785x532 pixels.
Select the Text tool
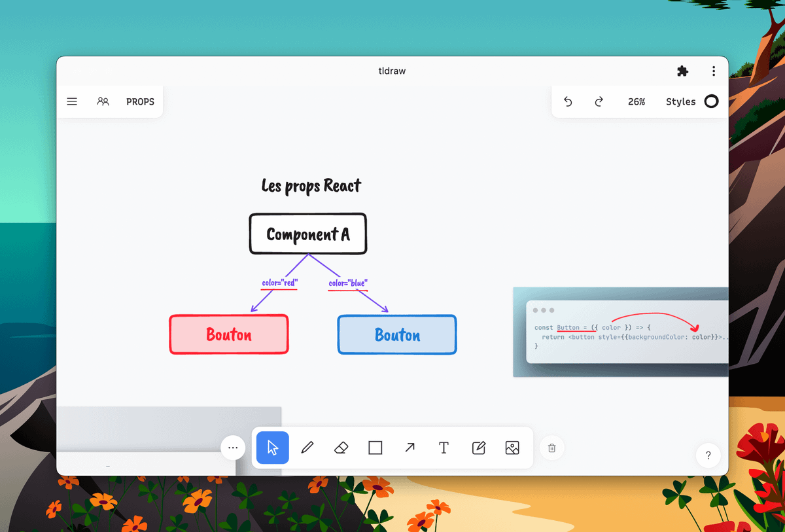pos(444,448)
